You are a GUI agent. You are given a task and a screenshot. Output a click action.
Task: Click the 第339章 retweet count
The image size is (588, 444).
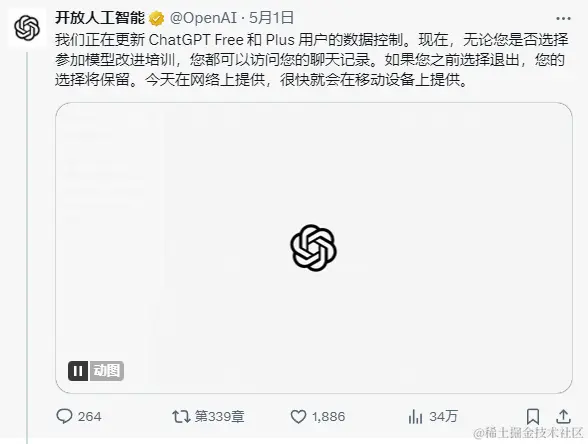[x=220, y=417]
